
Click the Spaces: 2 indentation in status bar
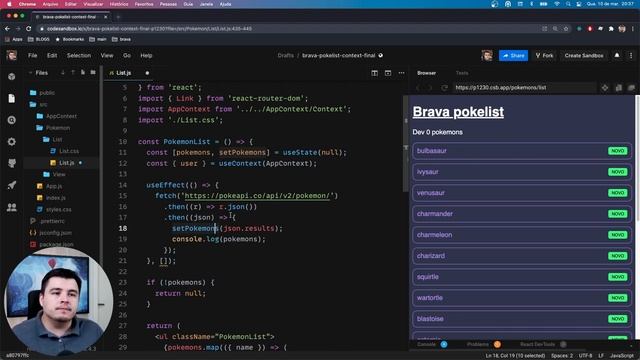562,356
